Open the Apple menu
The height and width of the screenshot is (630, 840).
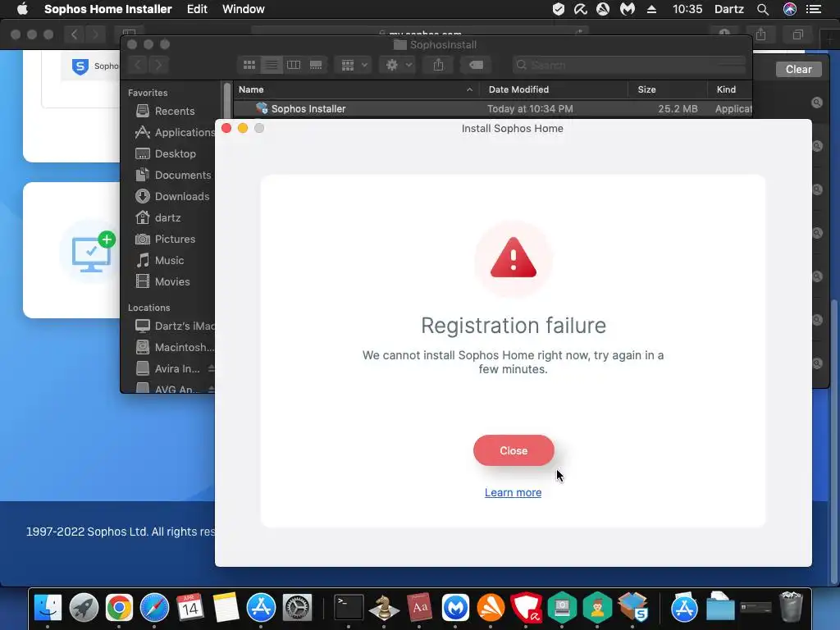point(22,9)
